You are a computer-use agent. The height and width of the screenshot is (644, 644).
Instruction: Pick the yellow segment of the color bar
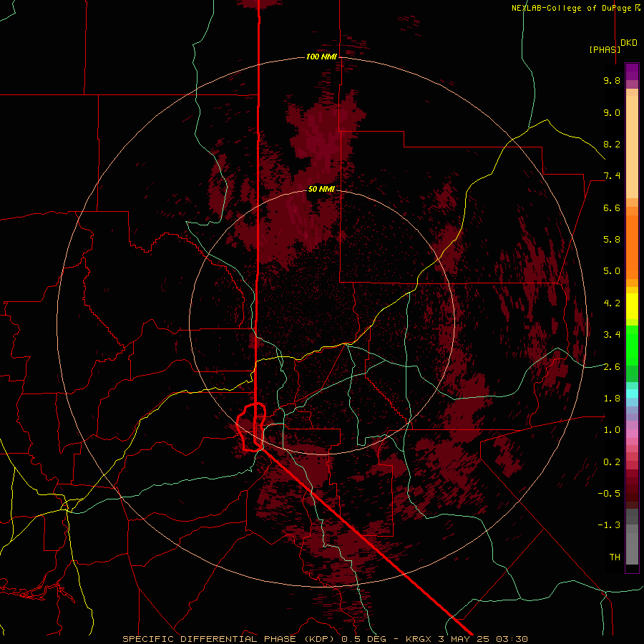click(x=632, y=306)
